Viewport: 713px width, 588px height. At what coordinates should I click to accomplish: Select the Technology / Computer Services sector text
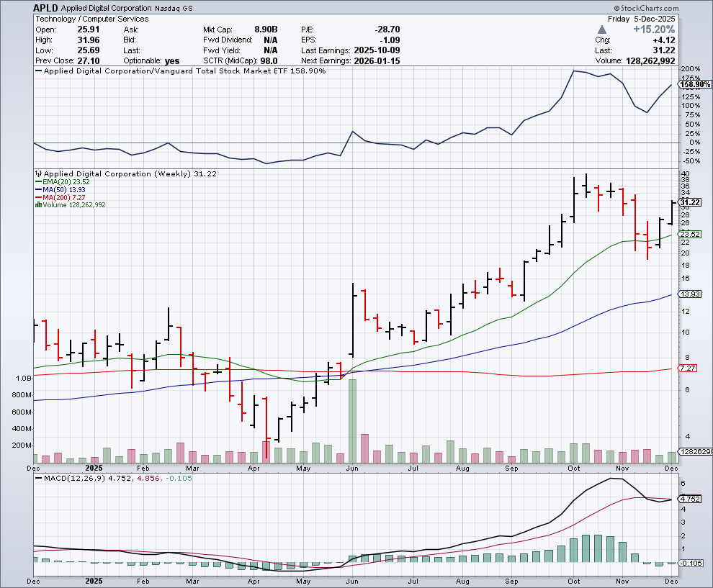coord(92,19)
